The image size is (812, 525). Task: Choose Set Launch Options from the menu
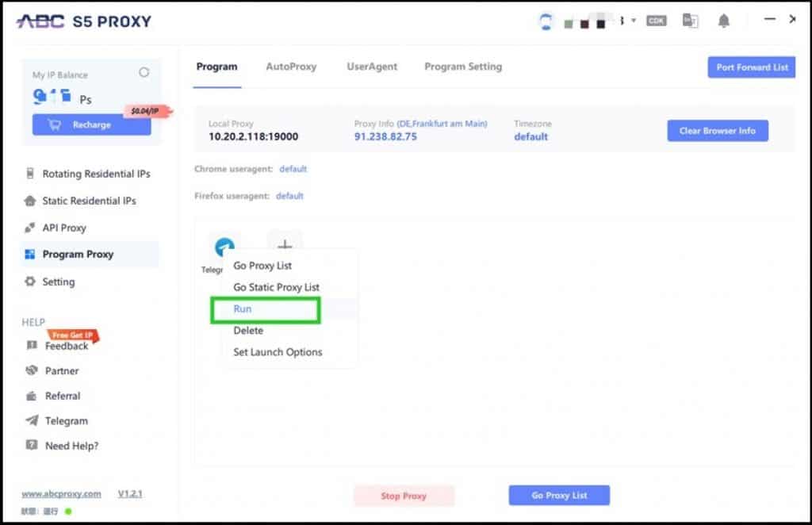278,352
